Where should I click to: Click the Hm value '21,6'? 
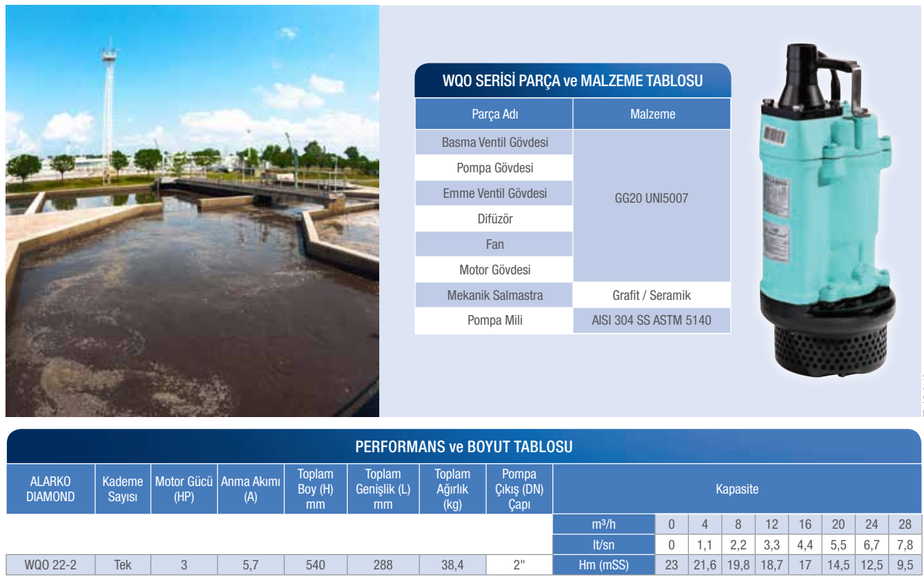click(x=705, y=565)
